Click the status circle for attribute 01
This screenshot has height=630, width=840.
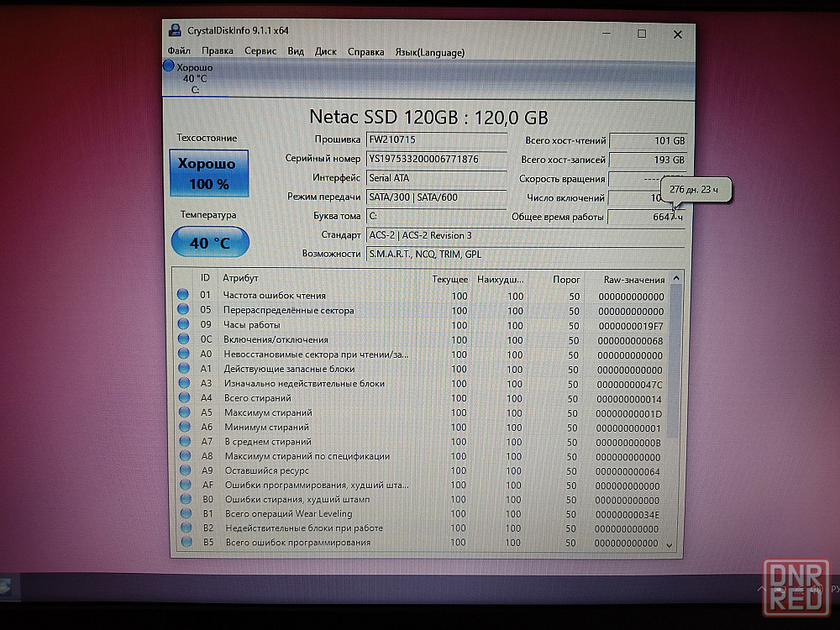point(182,294)
